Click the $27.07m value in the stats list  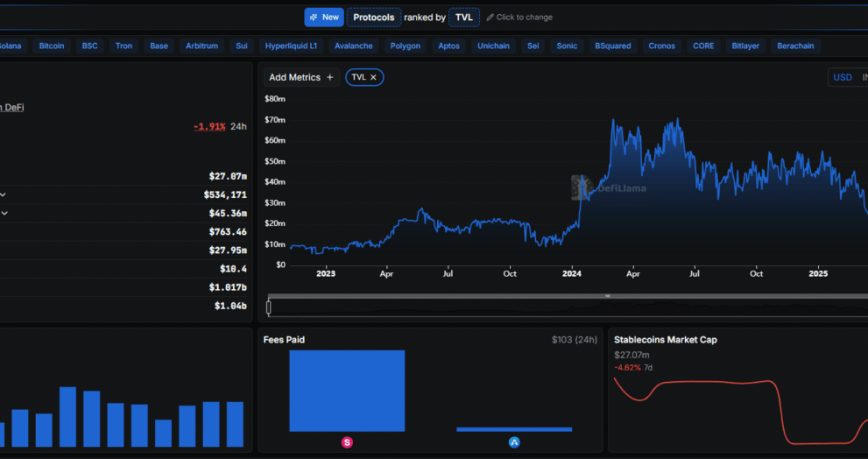(x=228, y=176)
